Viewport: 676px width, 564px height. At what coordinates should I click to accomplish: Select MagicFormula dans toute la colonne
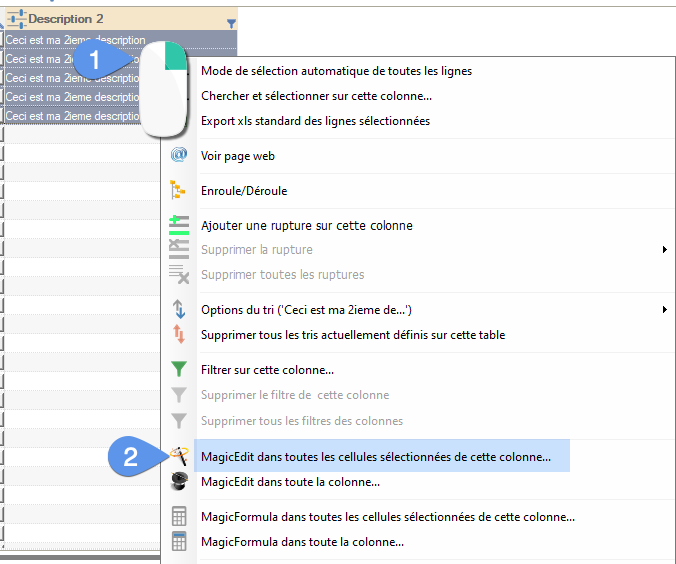(302, 542)
